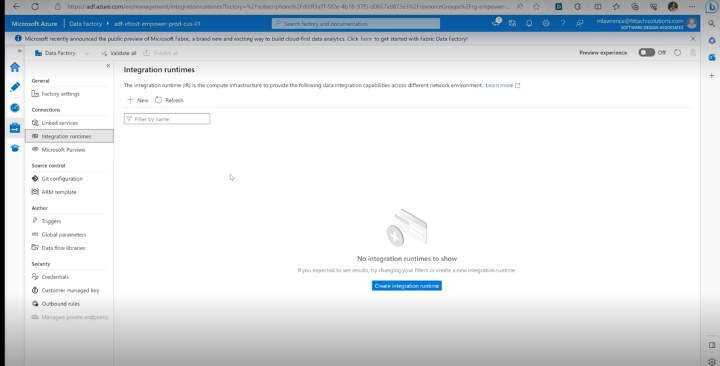Open the Monitor gauge hub
This screenshot has width=720, height=366.
pos(15,107)
